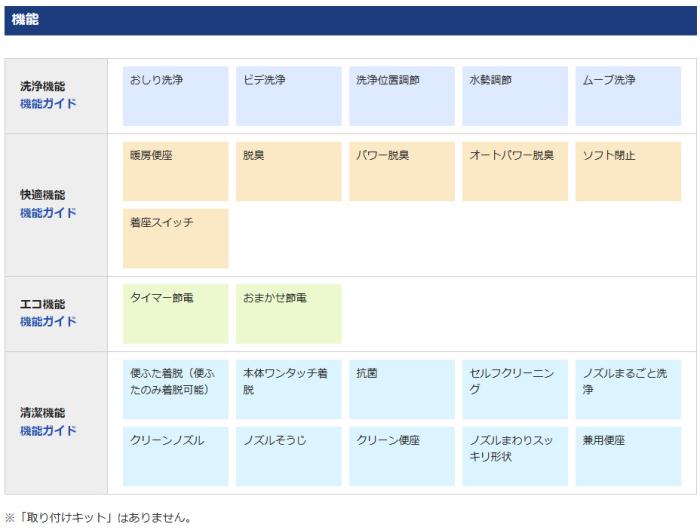Click the 取り付けキット footnote text
700x530 pixels.
[98, 518]
